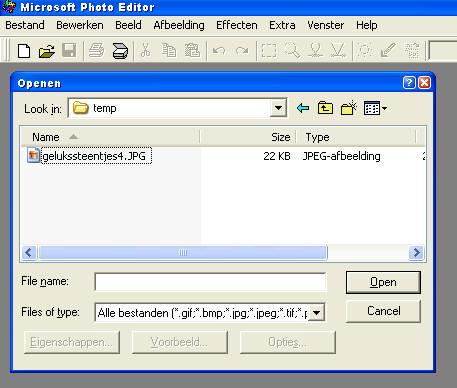Click the Eigenschappen... button
The image size is (457, 388).
(x=72, y=342)
